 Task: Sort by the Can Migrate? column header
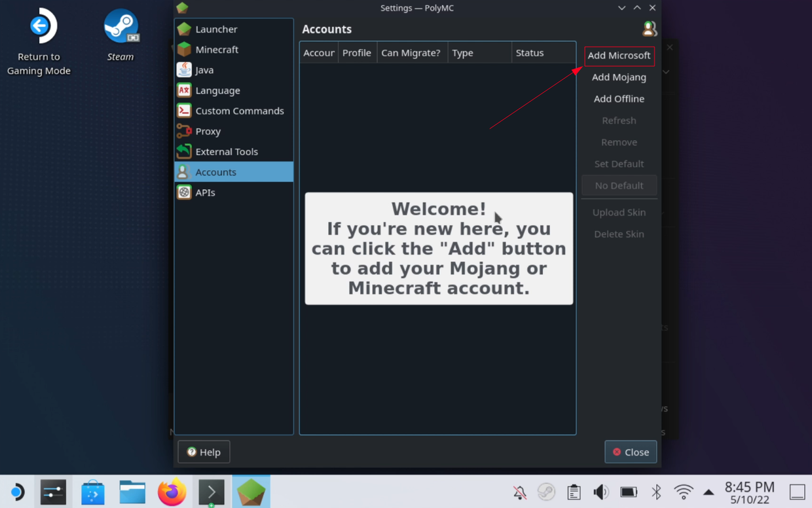(x=412, y=52)
